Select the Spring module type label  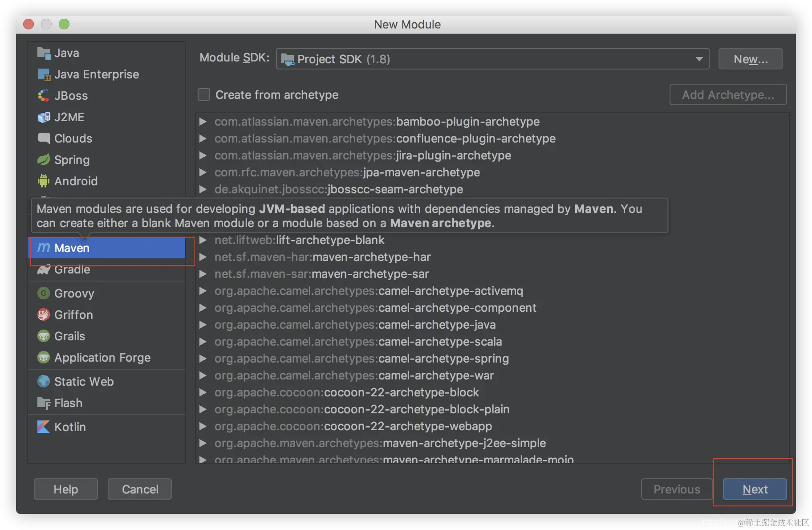pos(72,160)
